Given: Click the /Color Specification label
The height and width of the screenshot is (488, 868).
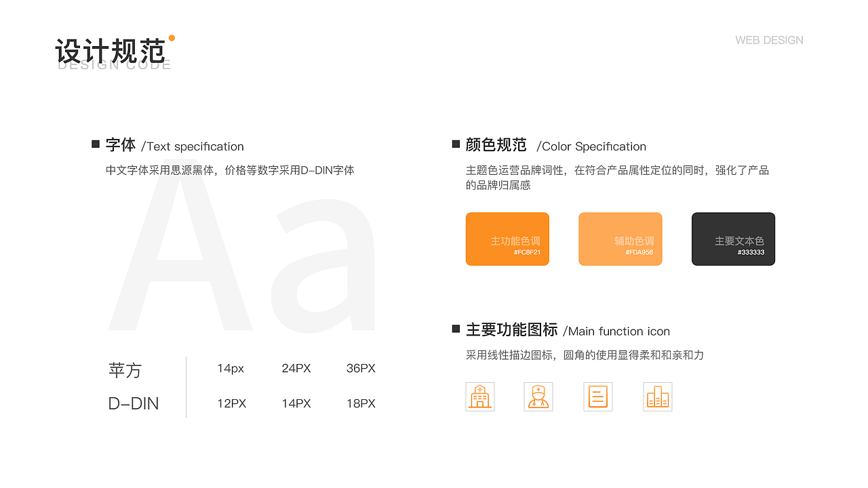Looking at the screenshot, I should (591, 146).
